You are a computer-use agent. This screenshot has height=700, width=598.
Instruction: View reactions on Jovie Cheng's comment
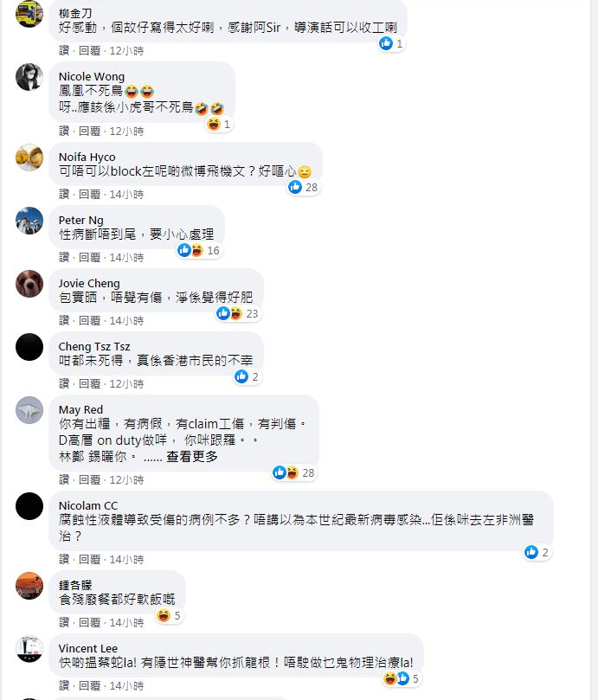(238, 314)
